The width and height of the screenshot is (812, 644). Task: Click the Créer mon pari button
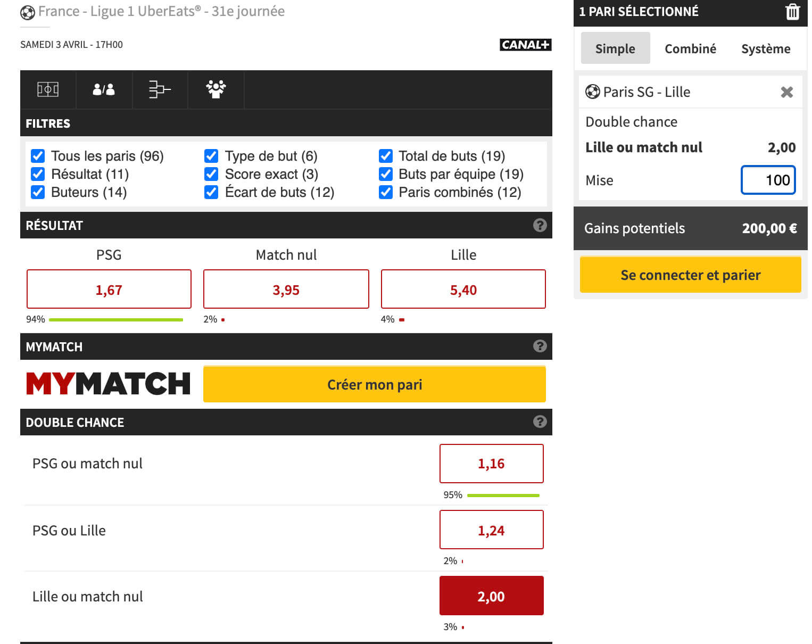point(375,384)
